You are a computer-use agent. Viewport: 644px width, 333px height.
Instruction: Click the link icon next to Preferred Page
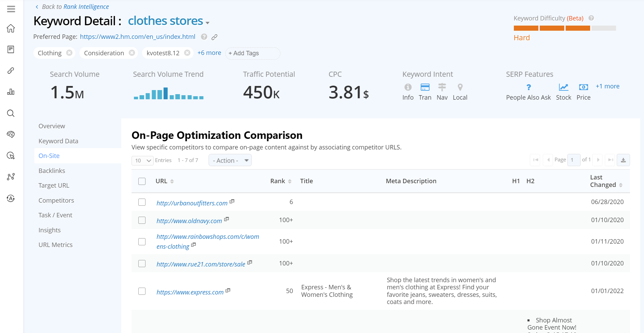tap(214, 37)
